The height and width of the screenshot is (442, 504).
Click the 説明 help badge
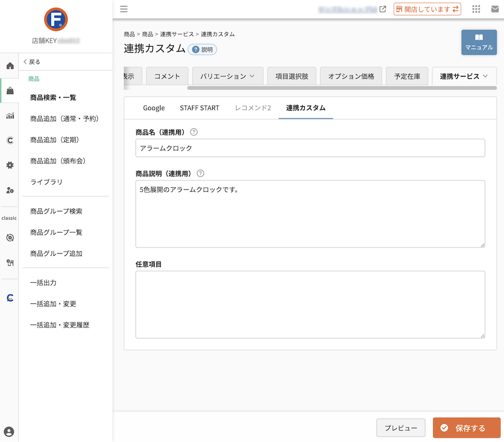[x=202, y=50]
